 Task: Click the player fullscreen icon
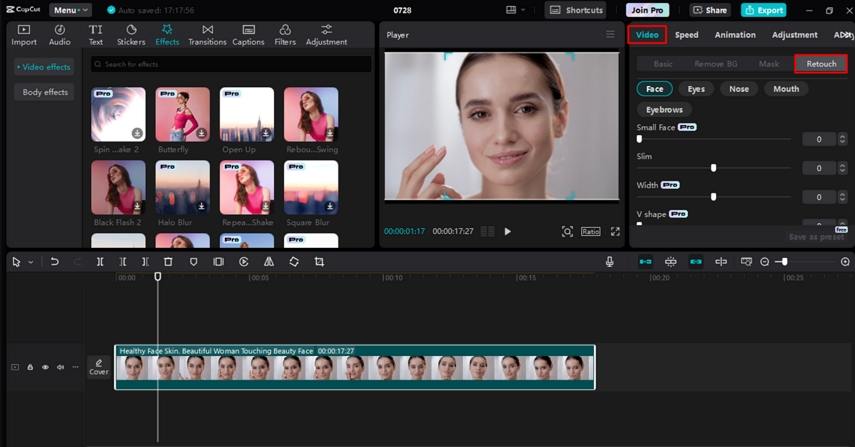615,231
